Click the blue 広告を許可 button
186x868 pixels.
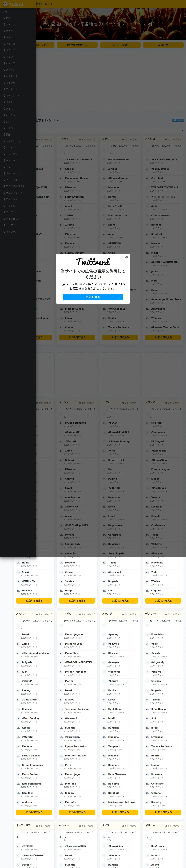[x=93, y=297]
